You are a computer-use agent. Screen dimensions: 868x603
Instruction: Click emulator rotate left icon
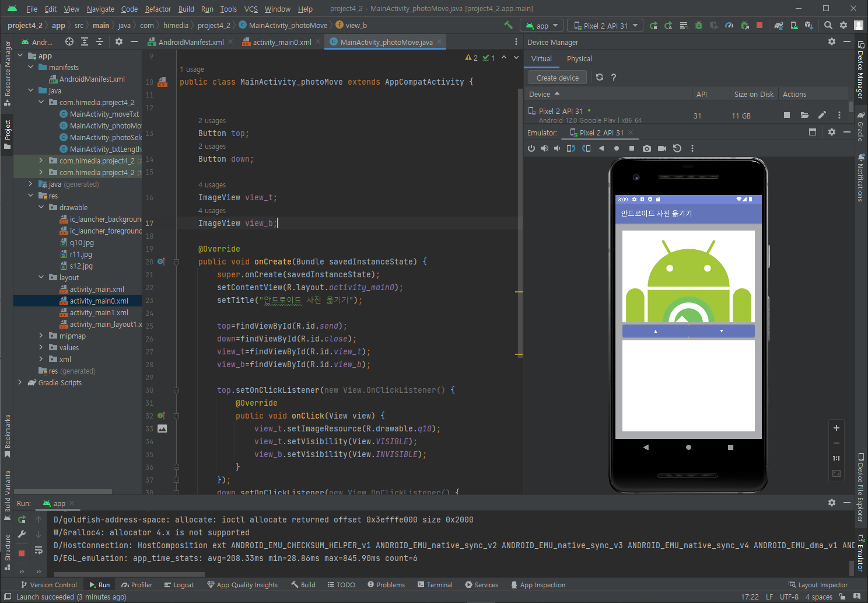571,148
